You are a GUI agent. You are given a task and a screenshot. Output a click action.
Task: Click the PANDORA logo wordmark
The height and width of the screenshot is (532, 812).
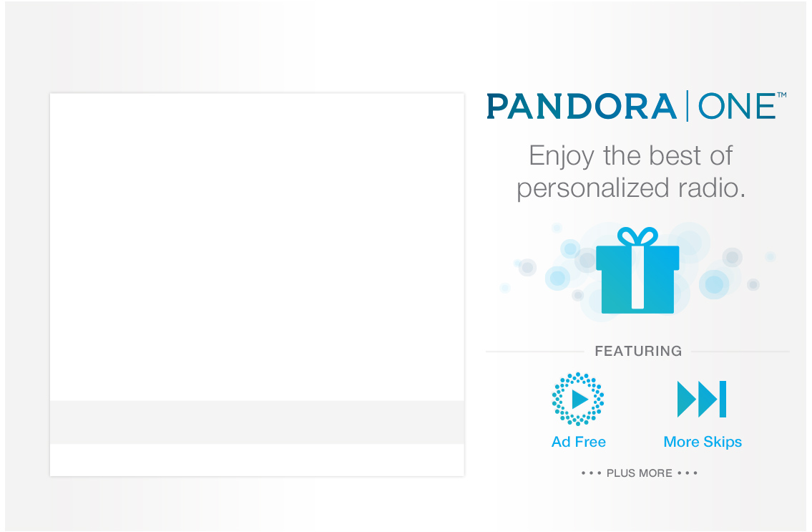[582, 107]
